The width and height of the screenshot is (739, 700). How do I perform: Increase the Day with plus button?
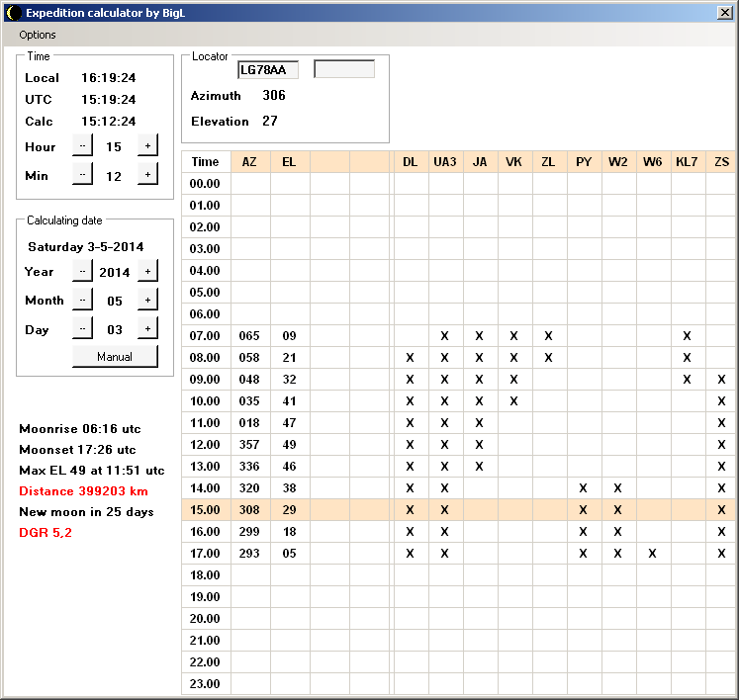point(147,328)
